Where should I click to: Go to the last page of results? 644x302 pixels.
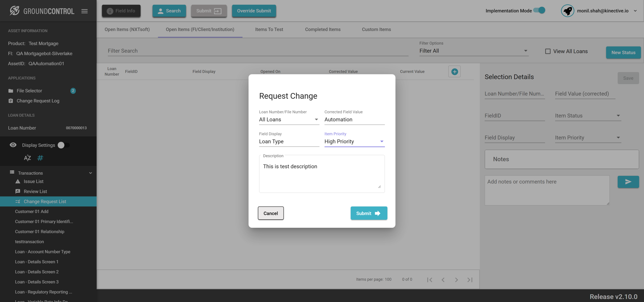(x=470, y=280)
